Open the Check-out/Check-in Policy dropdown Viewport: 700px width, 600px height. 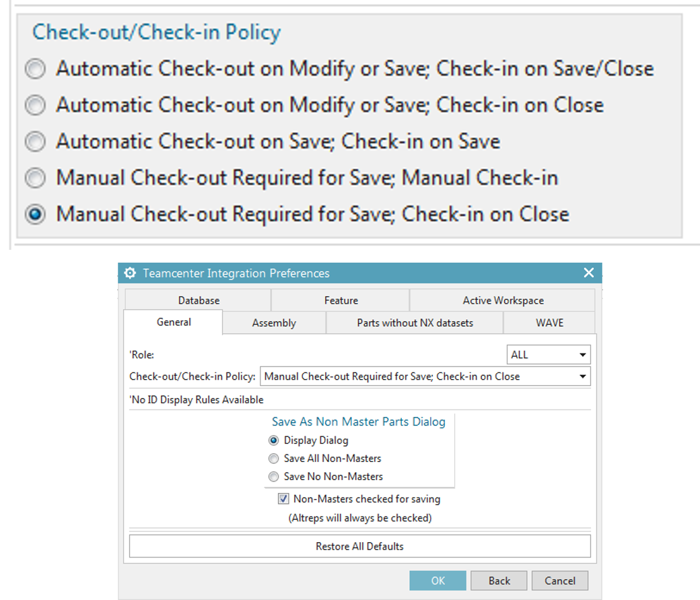click(582, 376)
